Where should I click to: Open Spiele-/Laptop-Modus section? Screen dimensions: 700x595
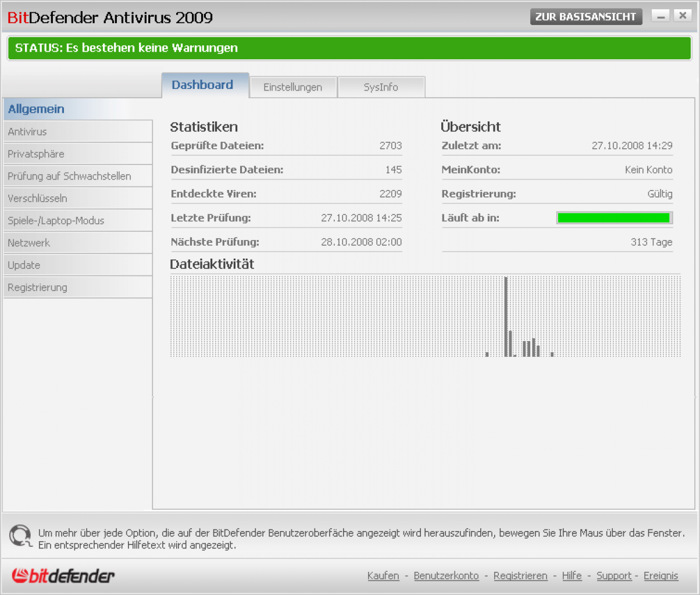tap(77, 221)
